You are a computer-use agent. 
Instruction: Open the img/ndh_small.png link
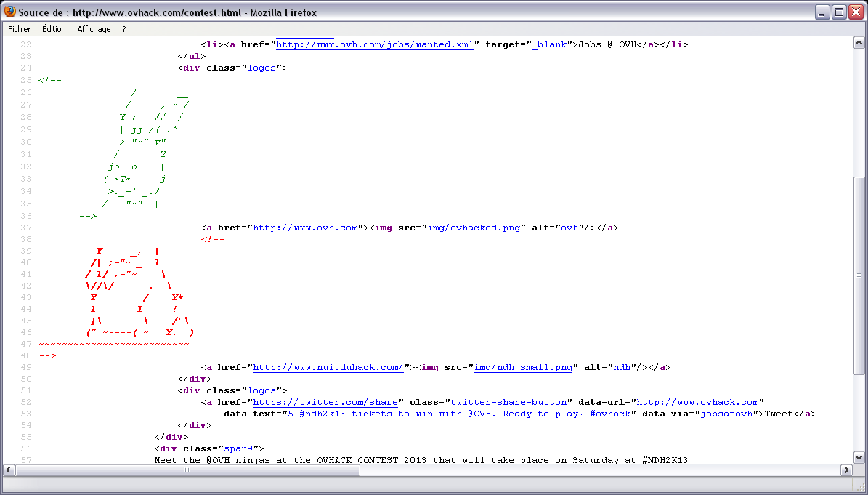(x=523, y=367)
